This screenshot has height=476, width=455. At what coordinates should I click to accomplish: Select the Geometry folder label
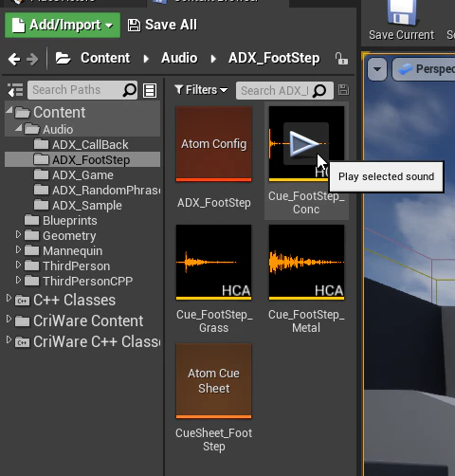(69, 236)
